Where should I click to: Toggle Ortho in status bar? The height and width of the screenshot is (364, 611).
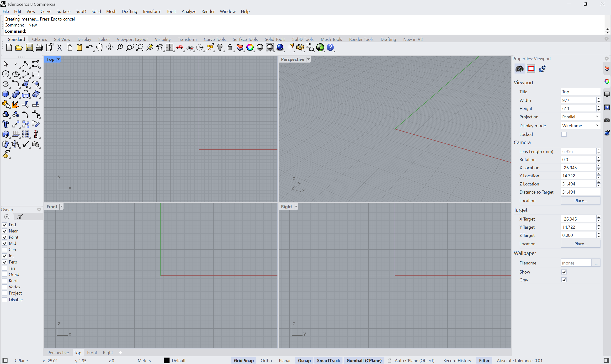point(266,360)
